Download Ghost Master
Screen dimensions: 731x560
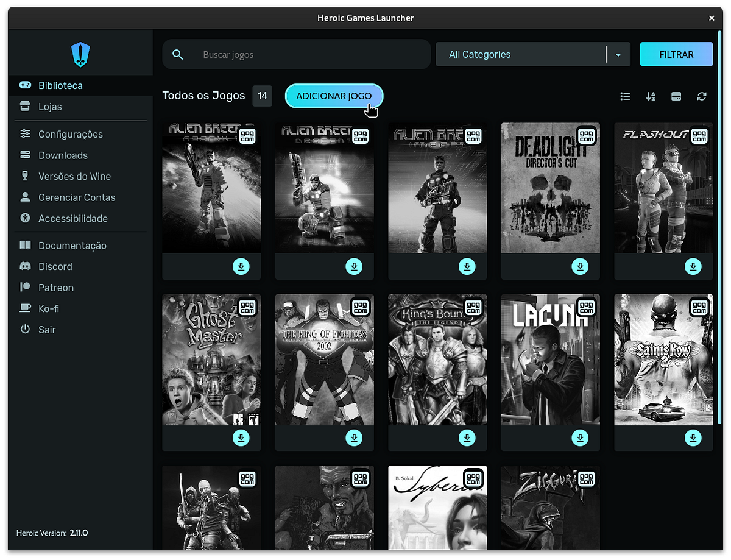(x=241, y=438)
